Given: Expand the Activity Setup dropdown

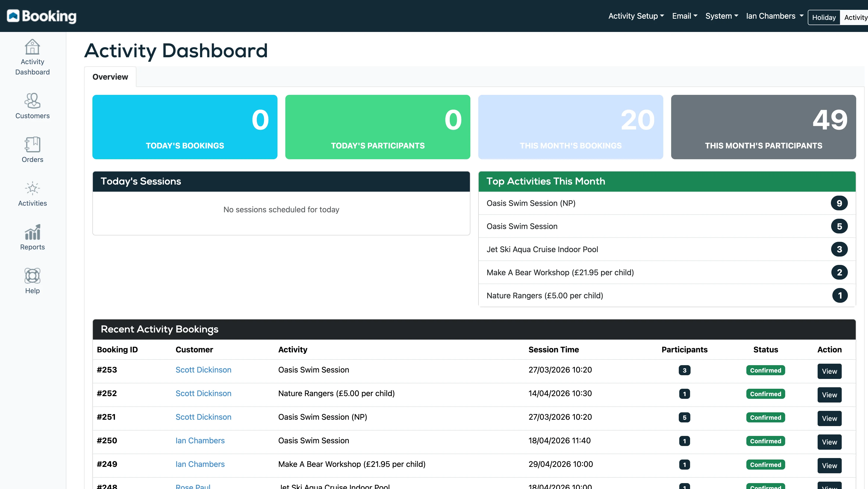Looking at the screenshot, I should [636, 16].
